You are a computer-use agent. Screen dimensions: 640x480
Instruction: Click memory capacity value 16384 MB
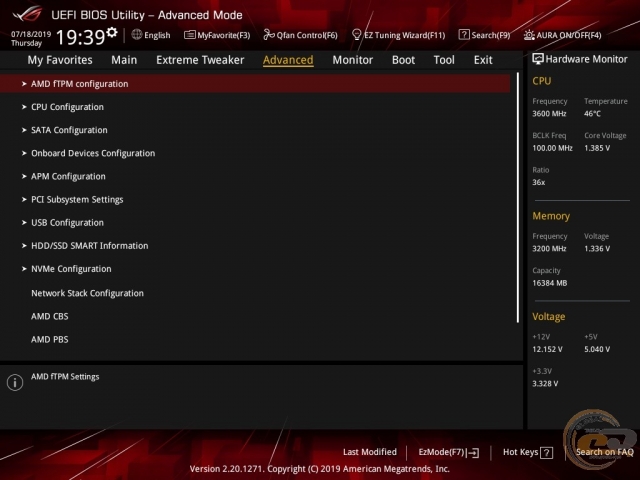pyautogui.click(x=549, y=283)
